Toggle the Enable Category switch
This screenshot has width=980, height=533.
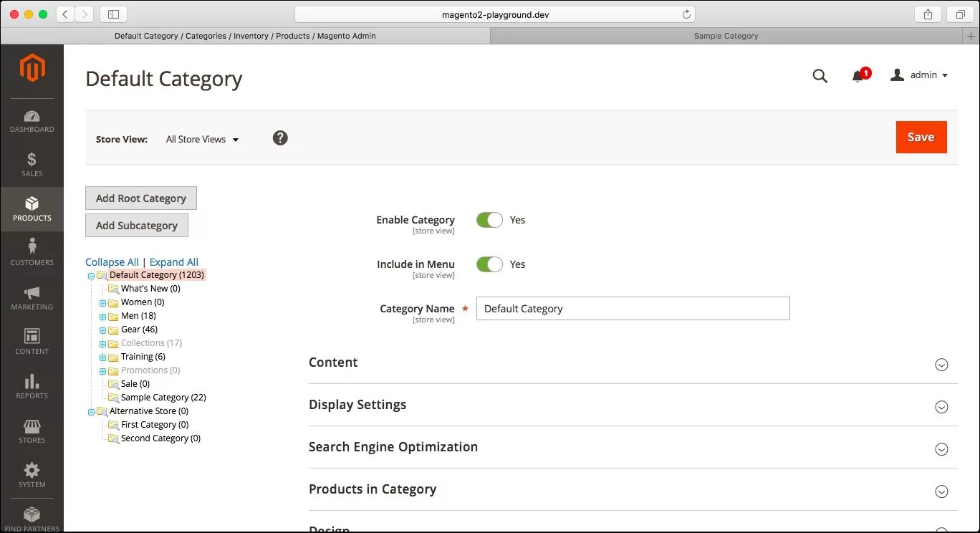(x=490, y=220)
